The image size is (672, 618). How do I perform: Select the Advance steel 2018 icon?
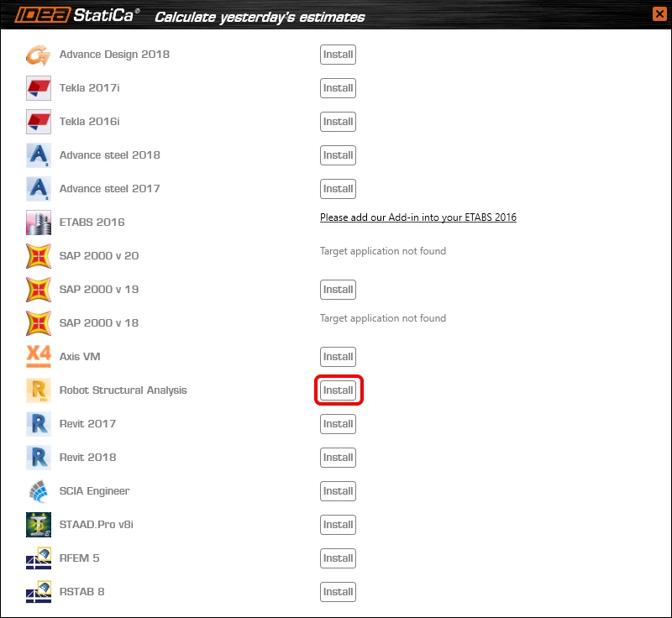coord(38,155)
